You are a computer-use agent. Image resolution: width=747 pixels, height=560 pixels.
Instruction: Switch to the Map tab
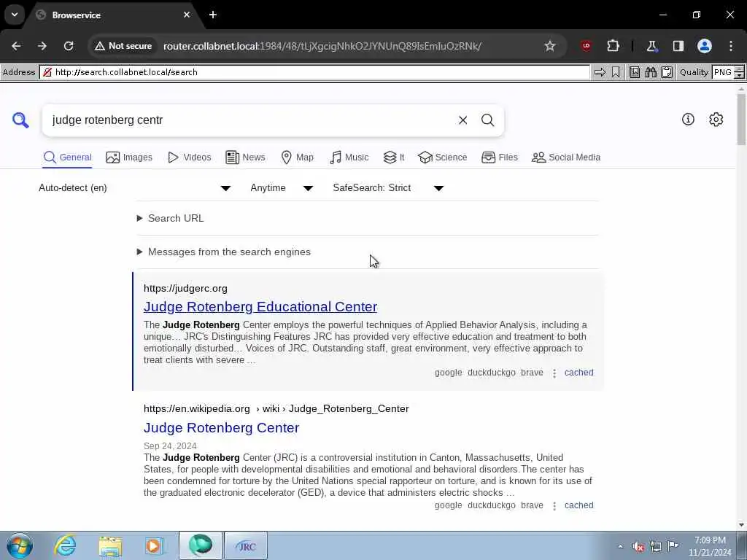298,157
